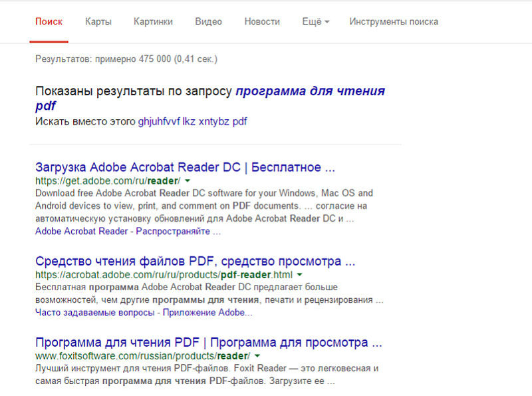Open the Приложение Adobe sitelink
This screenshot has height=396, width=532.
[x=207, y=312]
